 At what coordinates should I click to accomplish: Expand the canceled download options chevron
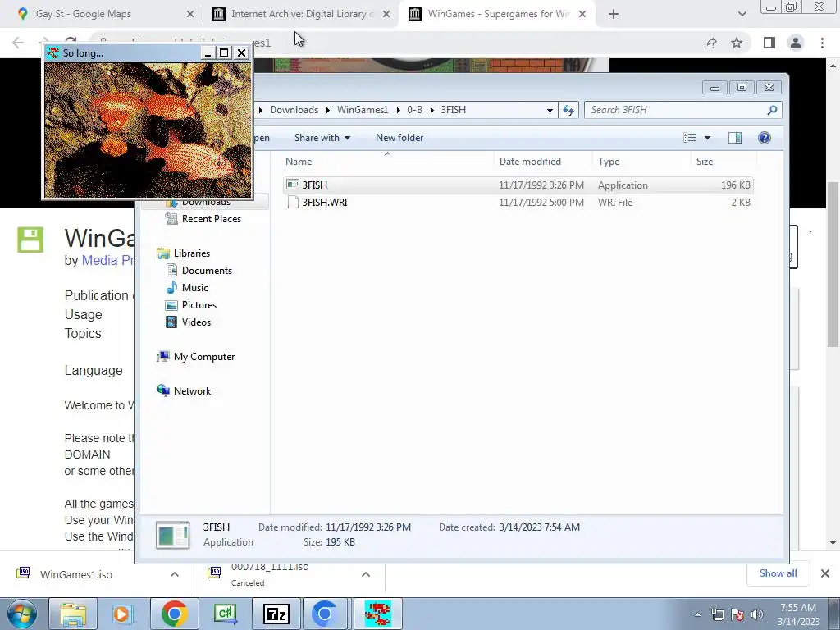click(x=366, y=574)
